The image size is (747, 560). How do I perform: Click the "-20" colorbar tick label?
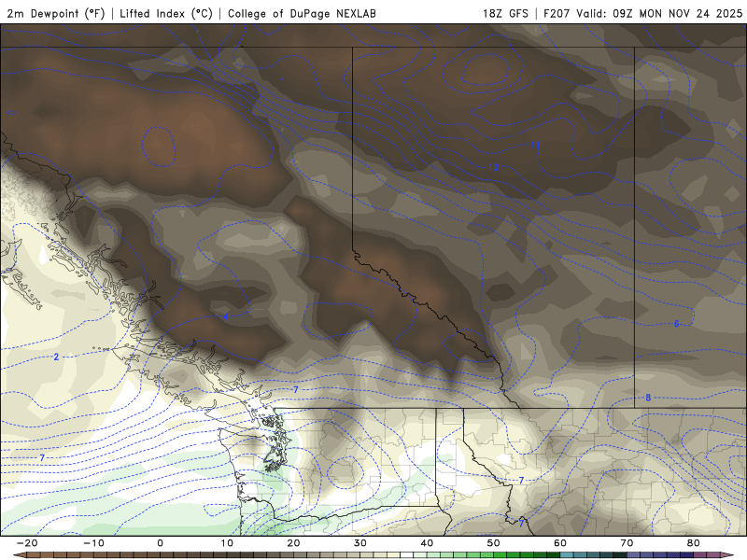(27, 543)
